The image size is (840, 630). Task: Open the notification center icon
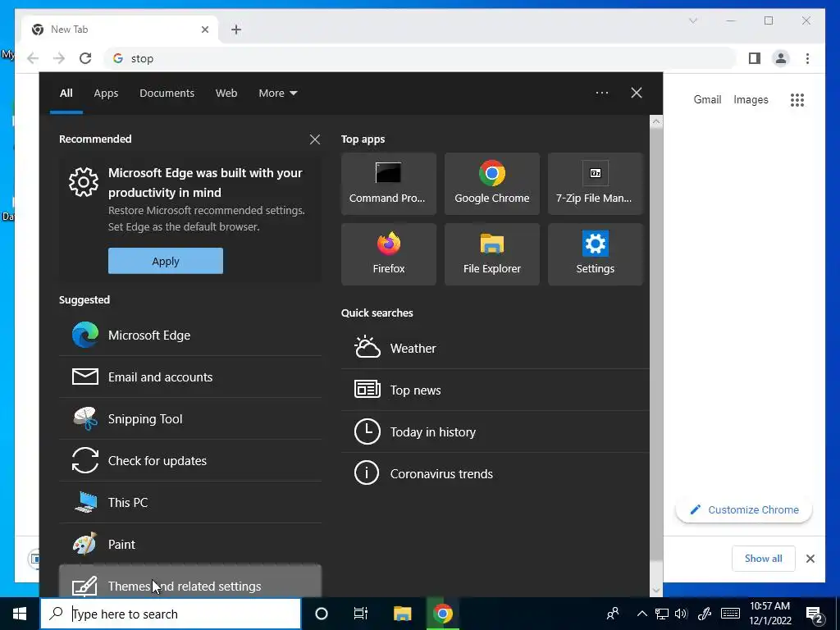coord(814,614)
